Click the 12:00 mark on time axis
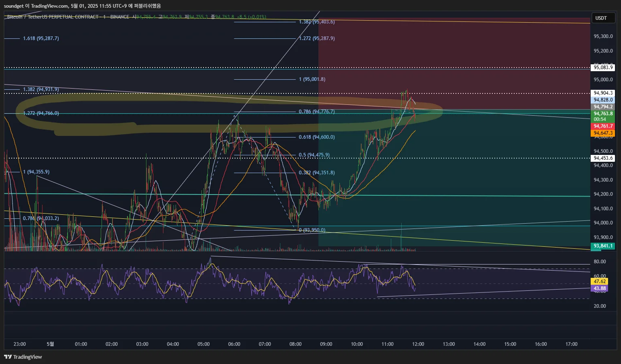Viewport: 621px width, 364px height. 418,344
